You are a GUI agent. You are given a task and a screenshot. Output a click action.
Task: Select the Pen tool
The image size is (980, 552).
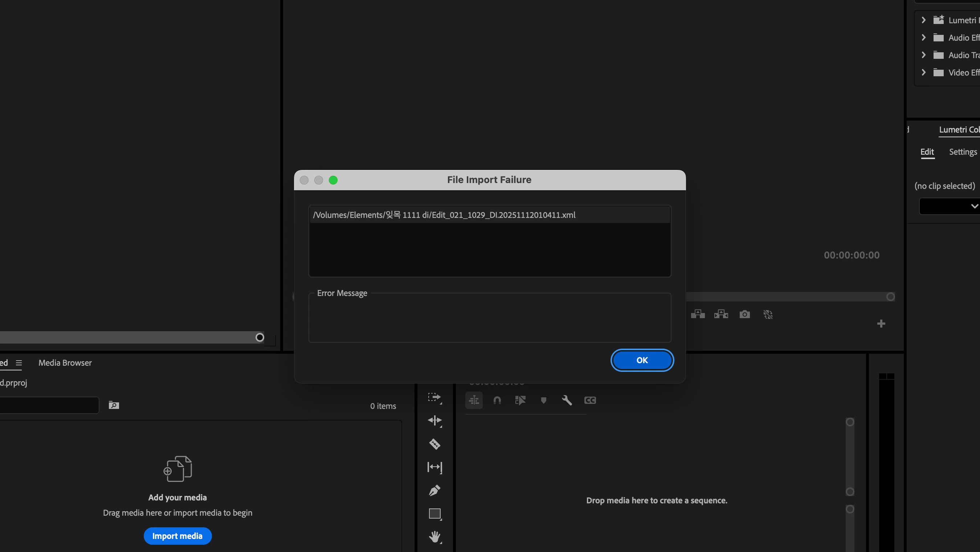[434, 490]
